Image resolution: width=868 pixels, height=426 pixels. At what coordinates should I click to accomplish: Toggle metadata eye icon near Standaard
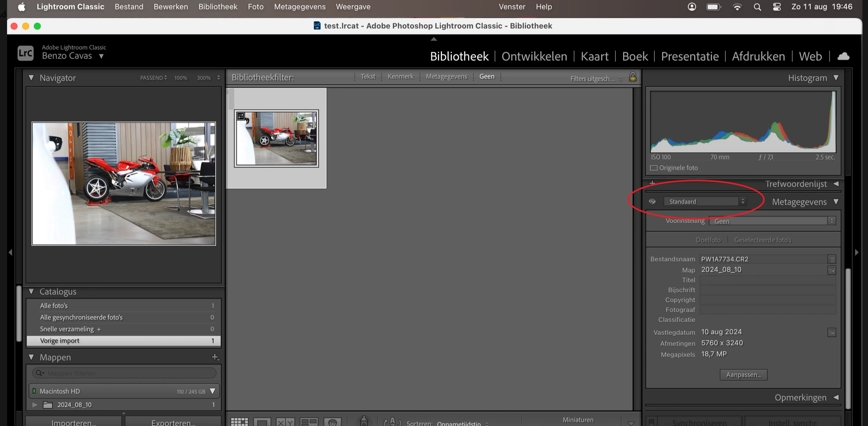[652, 202]
